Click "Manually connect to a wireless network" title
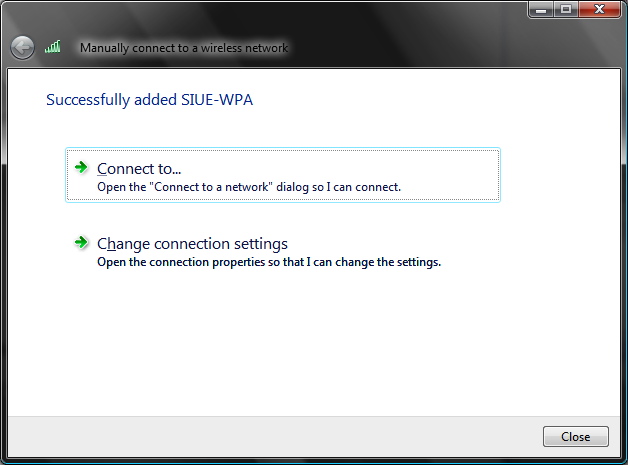628x465 pixels. tap(183, 48)
